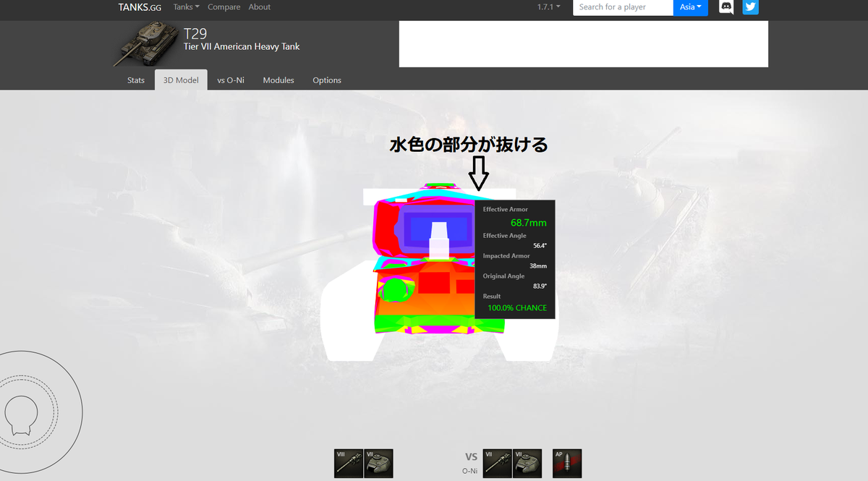Viewport: 868px width, 481px height.
Task: Click the O-Ni Tier VII turret icon
Action: (x=527, y=463)
